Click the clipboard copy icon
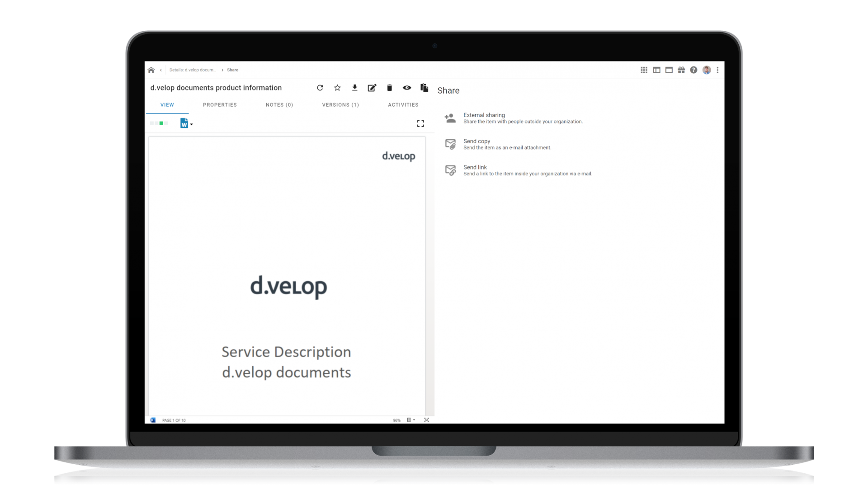 [x=424, y=88]
